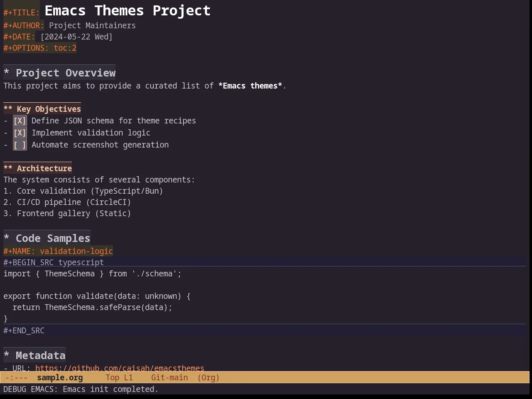
Task: Toggle the checkbox for Define JSON schema
Action: pyautogui.click(x=20, y=121)
